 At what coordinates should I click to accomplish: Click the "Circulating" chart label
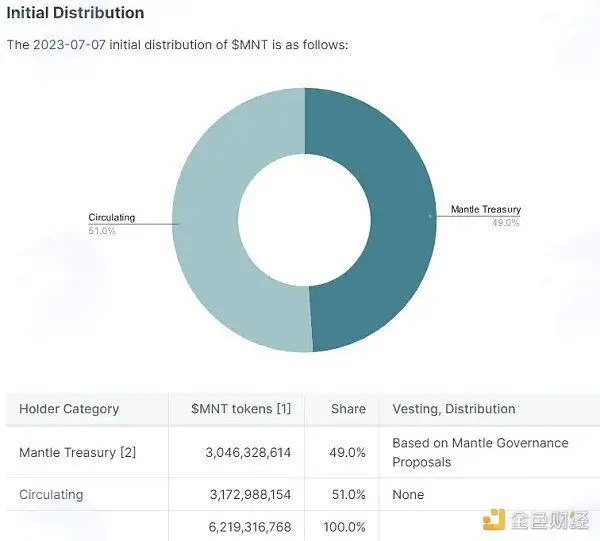click(x=112, y=217)
